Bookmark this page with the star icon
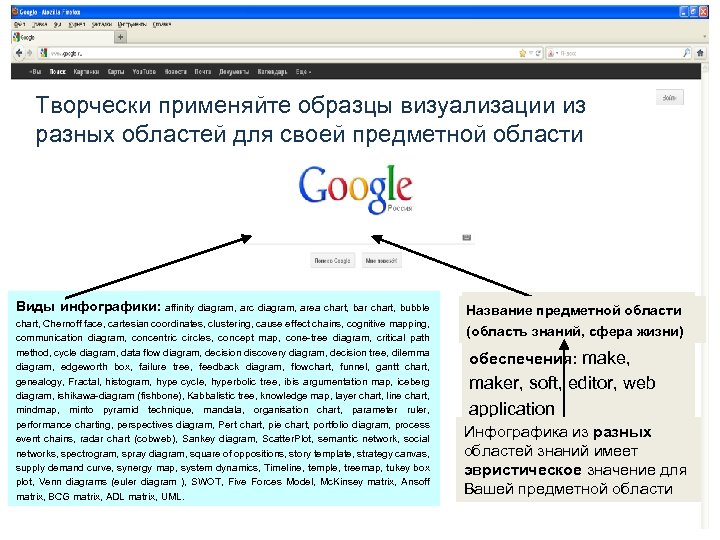The image size is (720, 540). coord(523,53)
